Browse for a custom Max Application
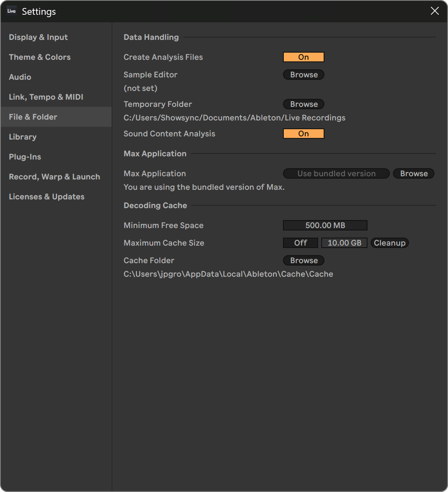The width and height of the screenshot is (448, 492). (413, 173)
